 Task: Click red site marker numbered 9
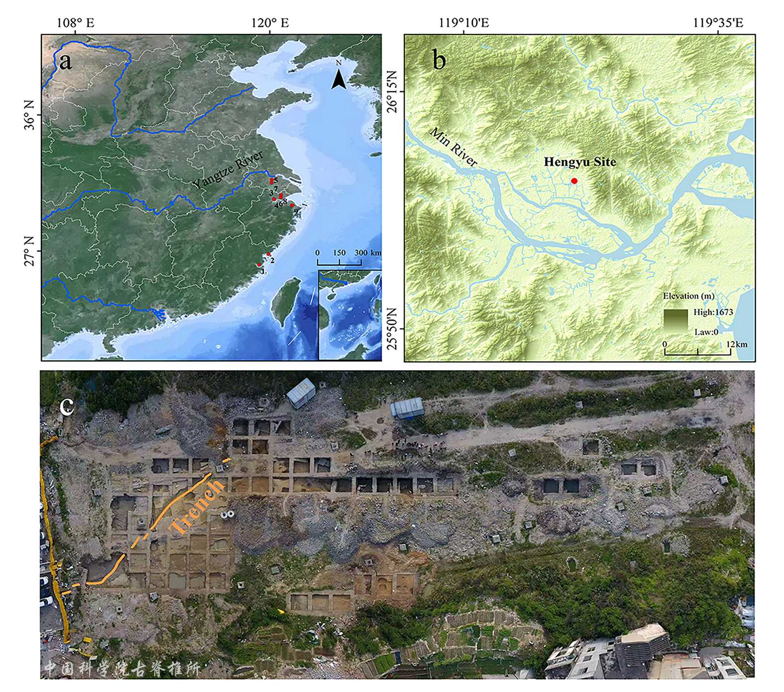point(292,205)
